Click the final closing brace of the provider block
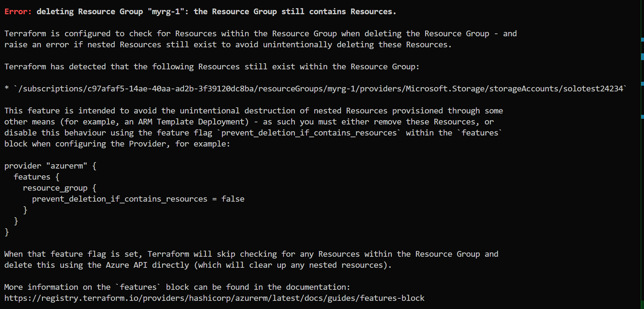Image resolution: width=644 pixels, height=309 pixels. pos(6,232)
